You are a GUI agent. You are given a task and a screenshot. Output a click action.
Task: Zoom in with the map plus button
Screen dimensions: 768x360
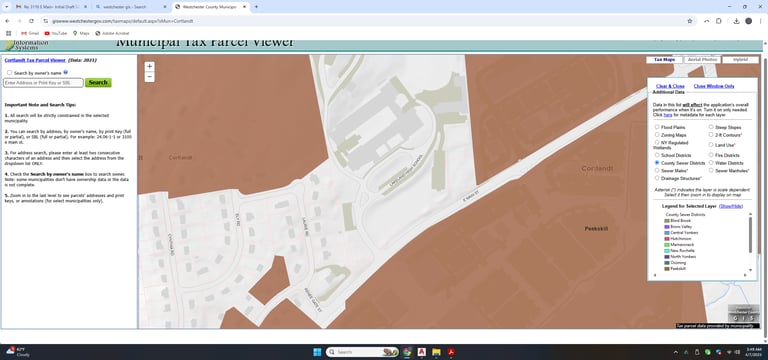150,66
